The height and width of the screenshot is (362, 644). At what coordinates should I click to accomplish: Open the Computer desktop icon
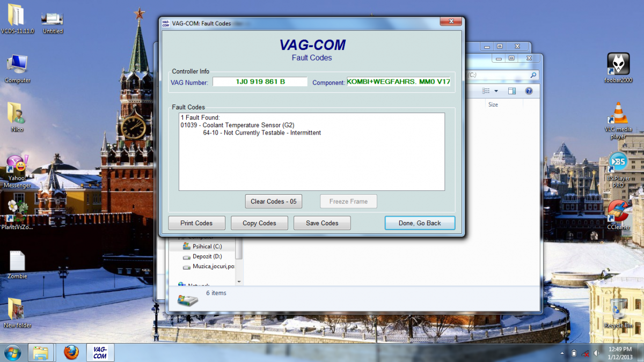tap(17, 69)
